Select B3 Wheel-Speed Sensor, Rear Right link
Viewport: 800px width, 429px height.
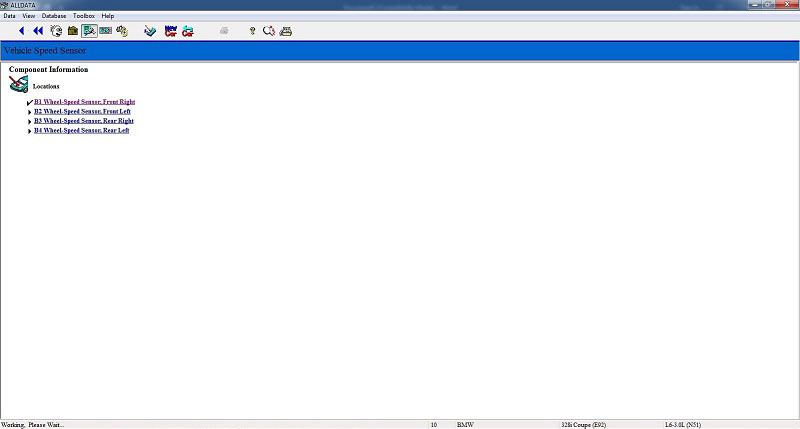tap(83, 121)
